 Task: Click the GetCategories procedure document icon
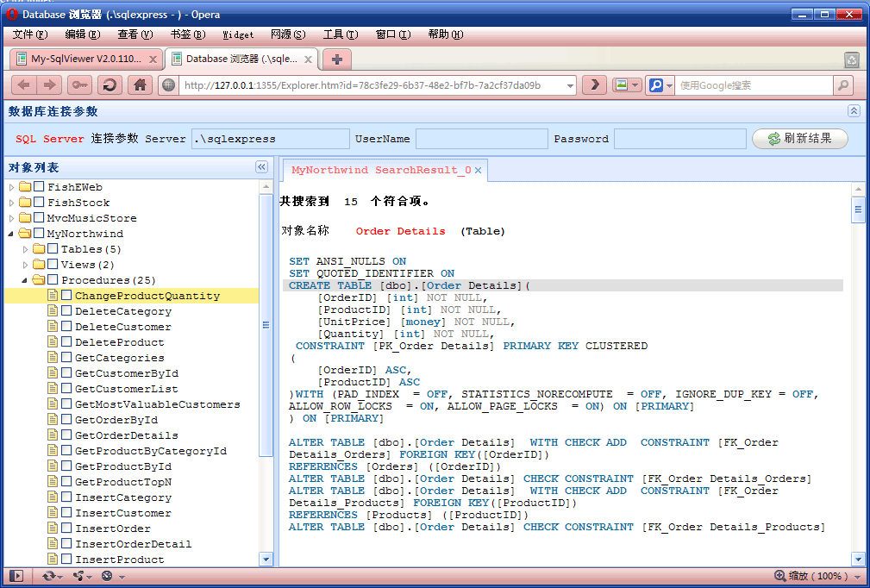tap(53, 358)
